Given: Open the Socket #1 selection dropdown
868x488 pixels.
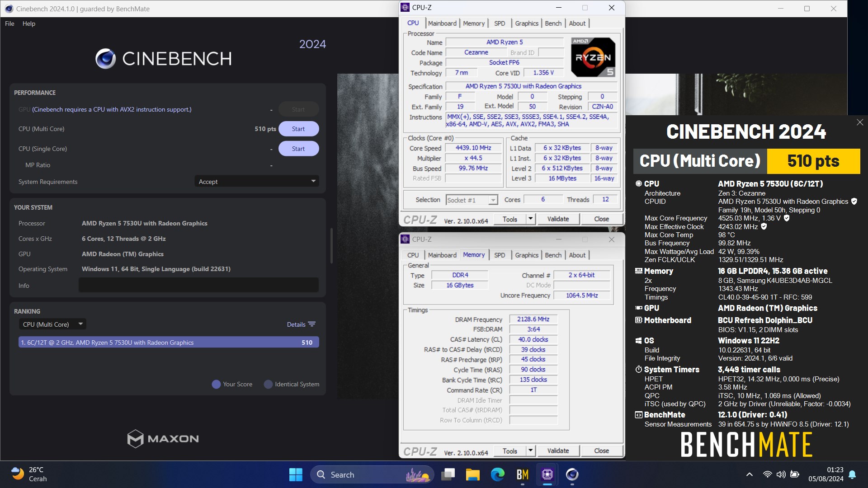Looking at the screenshot, I should click(x=472, y=200).
